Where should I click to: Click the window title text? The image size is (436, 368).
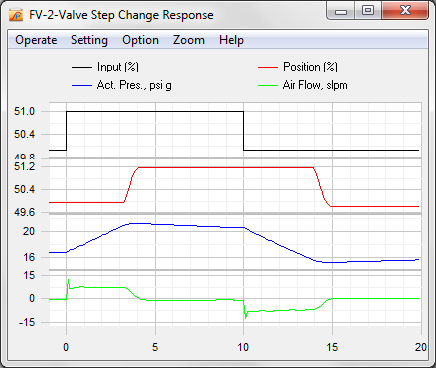click(121, 15)
